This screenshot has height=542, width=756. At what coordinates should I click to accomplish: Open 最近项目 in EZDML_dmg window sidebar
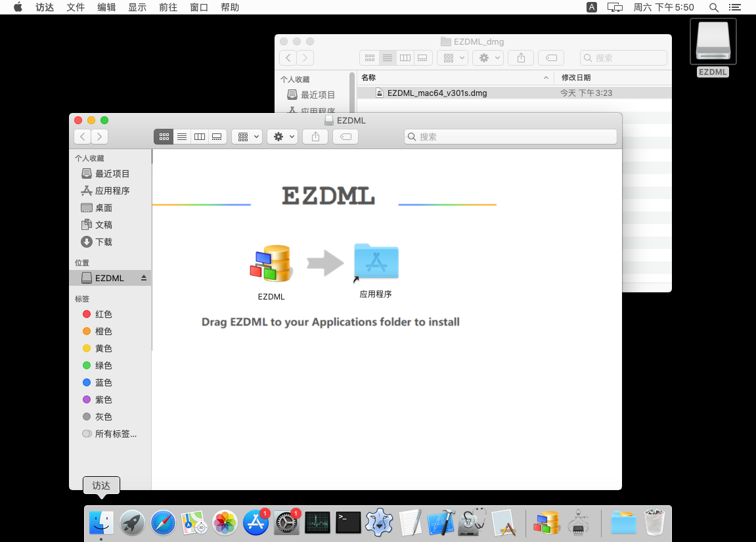(x=311, y=95)
